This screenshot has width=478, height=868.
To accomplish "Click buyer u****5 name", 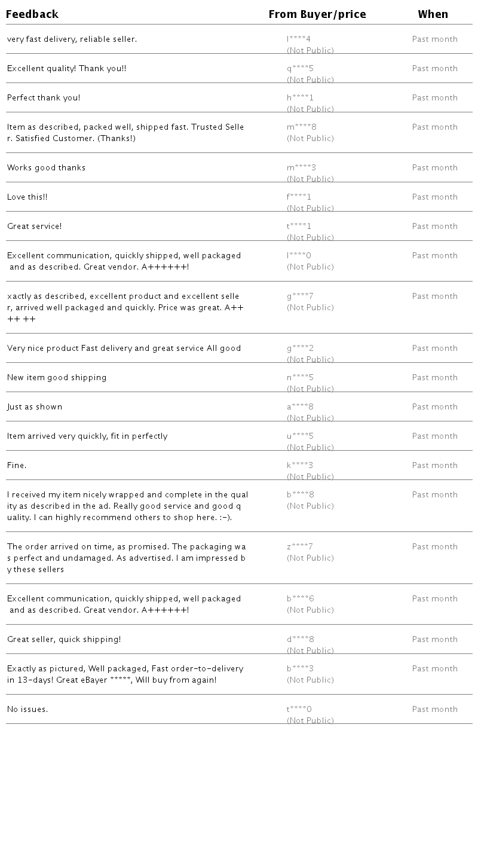I will tap(300, 436).
